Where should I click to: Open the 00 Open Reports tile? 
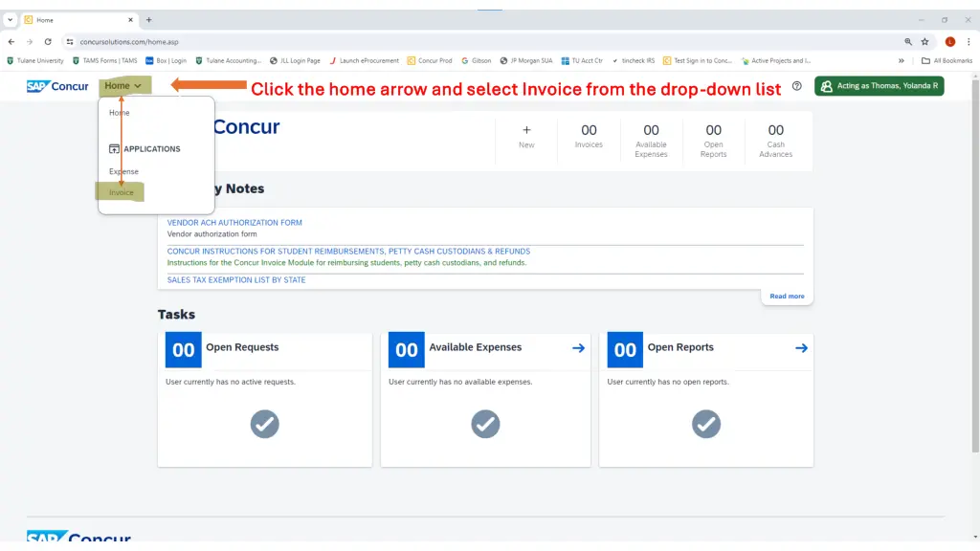click(713, 140)
